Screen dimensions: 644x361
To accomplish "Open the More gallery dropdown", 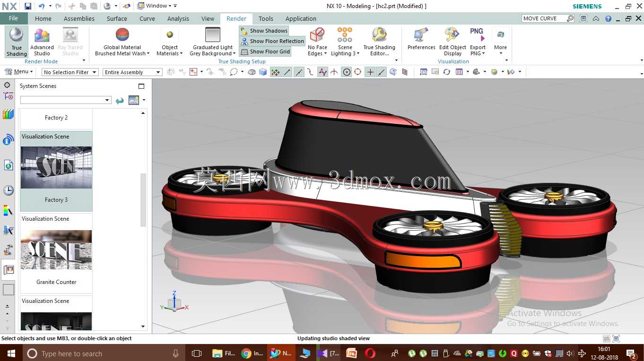I will (500, 42).
